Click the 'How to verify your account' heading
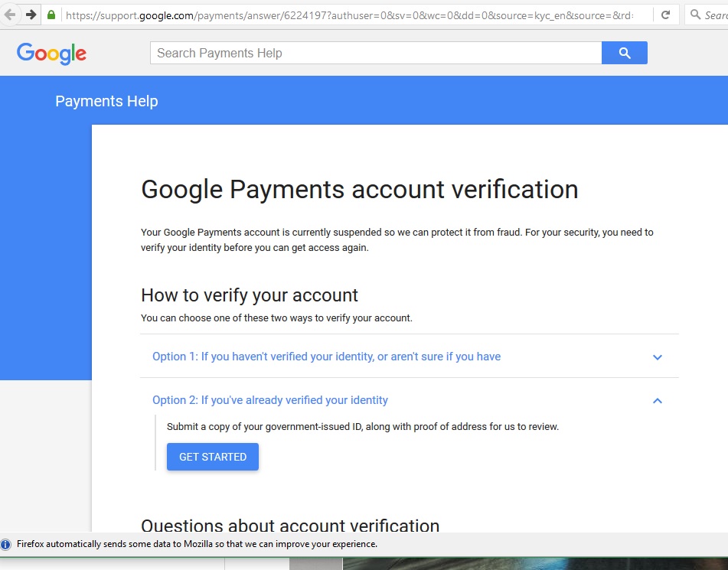The height and width of the screenshot is (570, 728). click(250, 295)
